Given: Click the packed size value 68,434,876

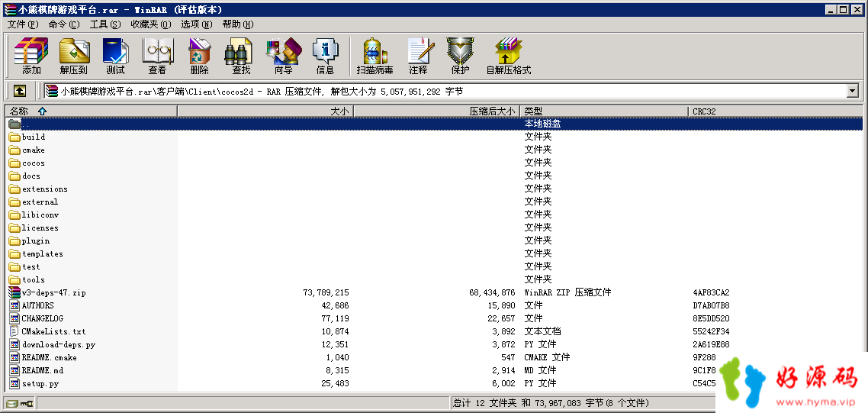Looking at the screenshot, I should [x=492, y=292].
